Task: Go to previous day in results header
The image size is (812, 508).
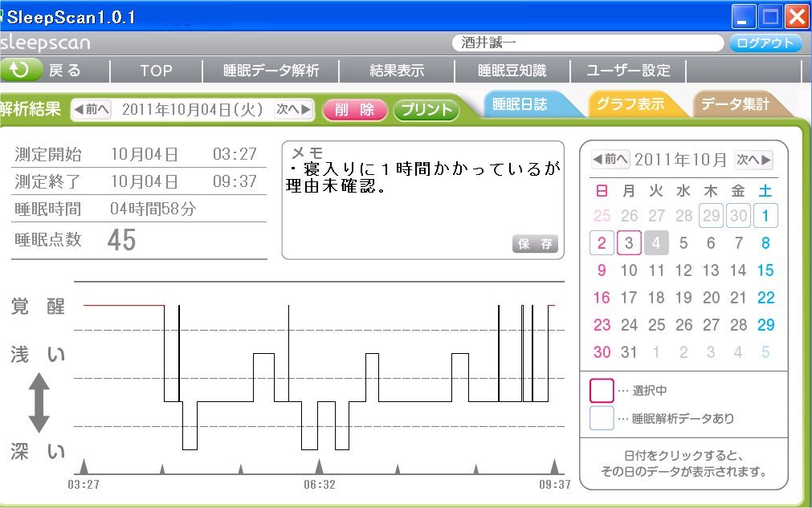Action: [x=92, y=110]
